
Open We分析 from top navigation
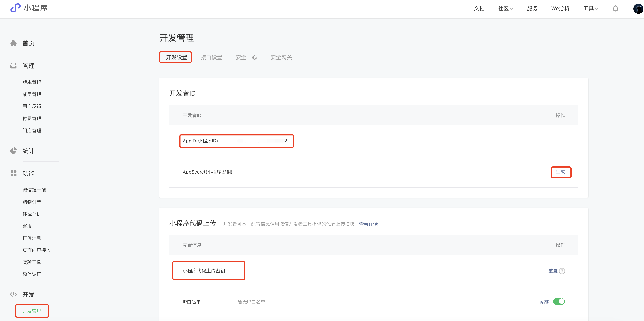(x=560, y=9)
